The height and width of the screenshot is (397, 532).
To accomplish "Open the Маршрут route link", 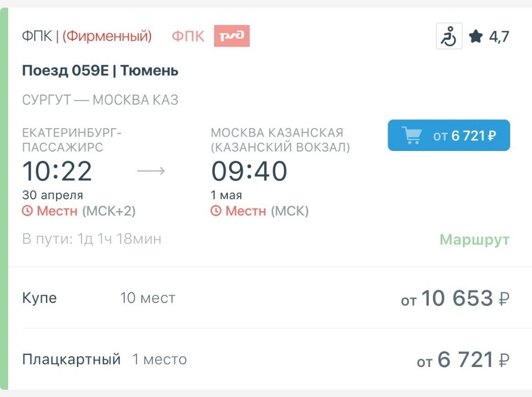I will point(475,239).
